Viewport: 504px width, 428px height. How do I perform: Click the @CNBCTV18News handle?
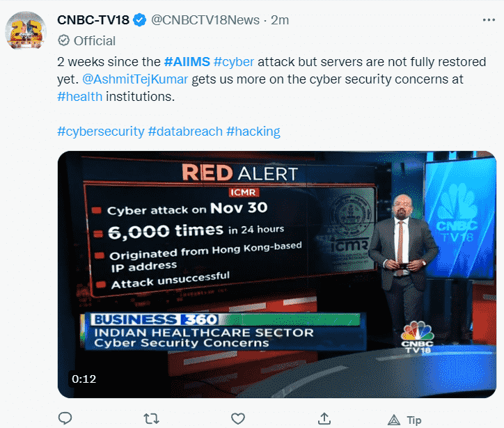coord(205,20)
